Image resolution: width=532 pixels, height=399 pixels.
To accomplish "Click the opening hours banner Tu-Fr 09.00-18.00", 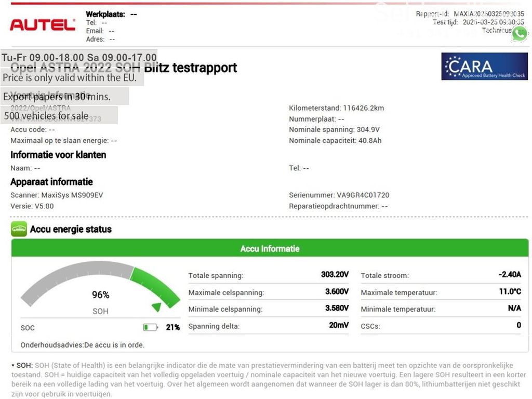I will 79,57.
